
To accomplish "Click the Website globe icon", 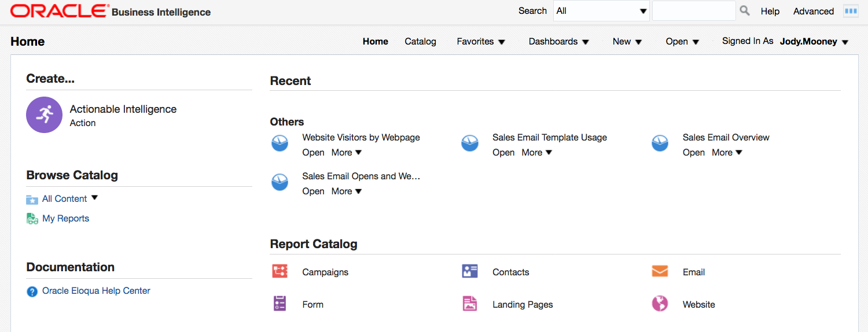I will click(x=660, y=304).
